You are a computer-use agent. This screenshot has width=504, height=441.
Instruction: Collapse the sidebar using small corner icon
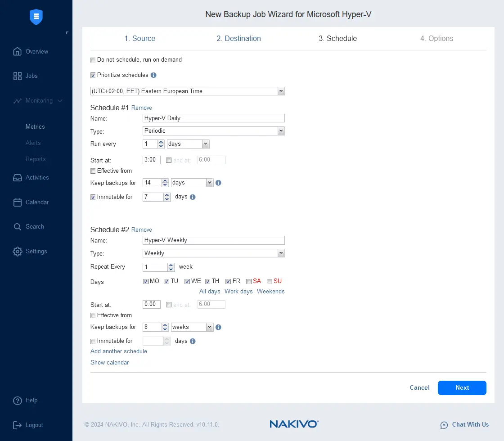[67, 32]
